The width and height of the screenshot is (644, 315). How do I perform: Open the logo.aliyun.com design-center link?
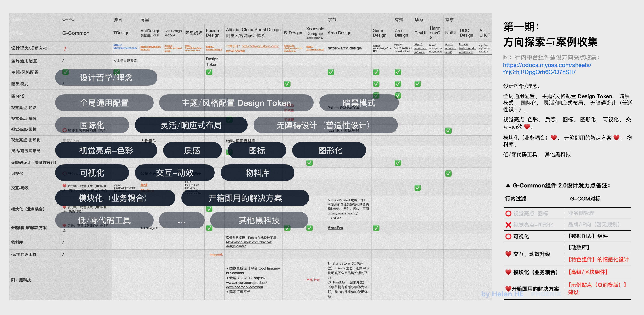point(249,244)
